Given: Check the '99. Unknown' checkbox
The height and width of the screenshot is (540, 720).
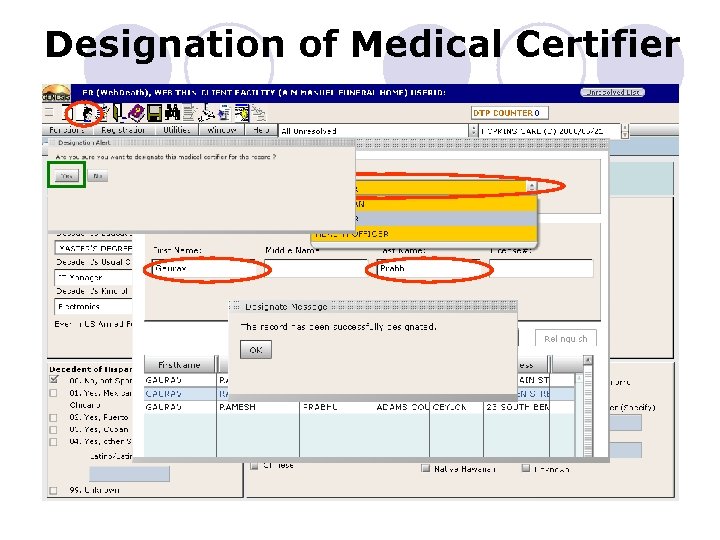Looking at the screenshot, I should [x=53, y=490].
